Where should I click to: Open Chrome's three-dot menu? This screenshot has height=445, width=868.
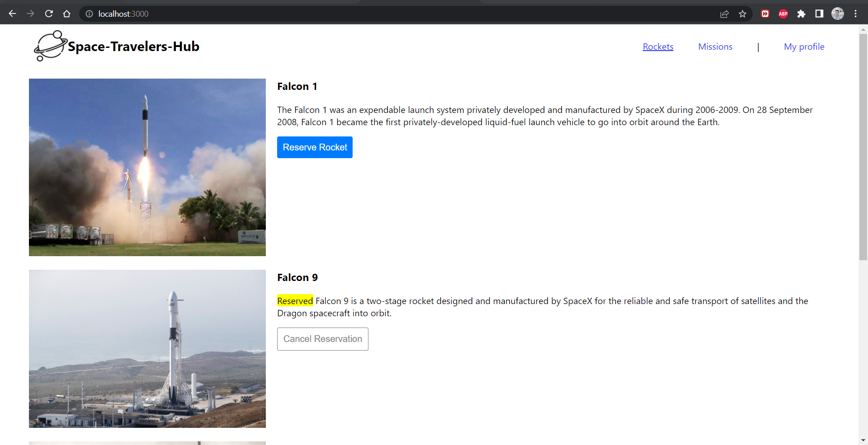click(x=855, y=14)
